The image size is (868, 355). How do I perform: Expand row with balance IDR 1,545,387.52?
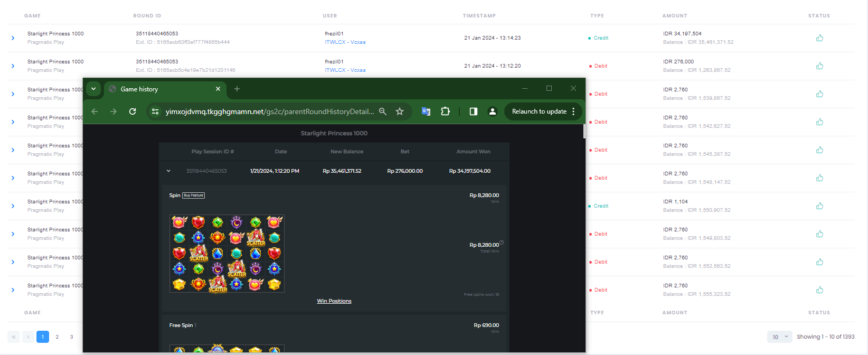tap(13, 150)
